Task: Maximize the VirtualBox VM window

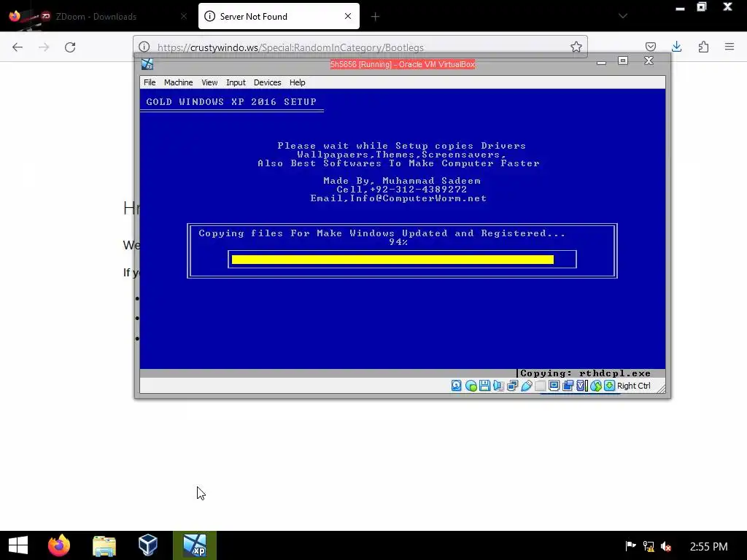Action: pyautogui.click(x=623, y=61)
